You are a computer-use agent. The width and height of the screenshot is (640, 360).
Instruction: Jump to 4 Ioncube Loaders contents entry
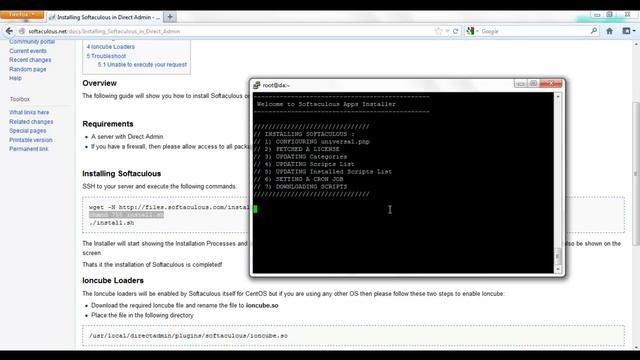(x=111, y=47)
